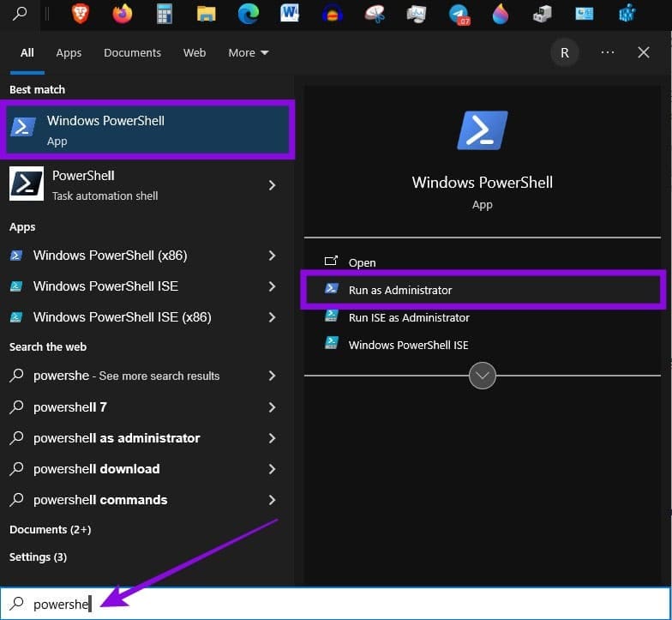Image resolution: width=672 pixels, height=620 pixels.
Task: Click the Windows PowerShell best match icon
Action: click(x=22, y=127)
